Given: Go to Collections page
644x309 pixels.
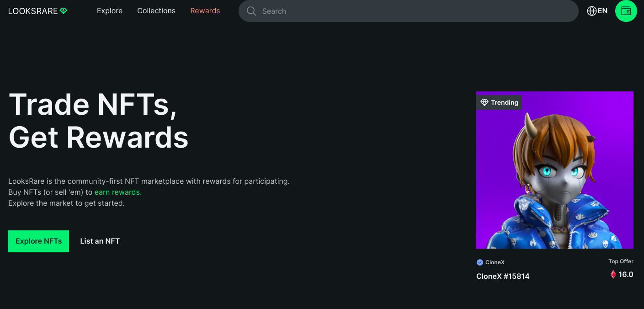Looking at the screenshot, I should 156,11.
